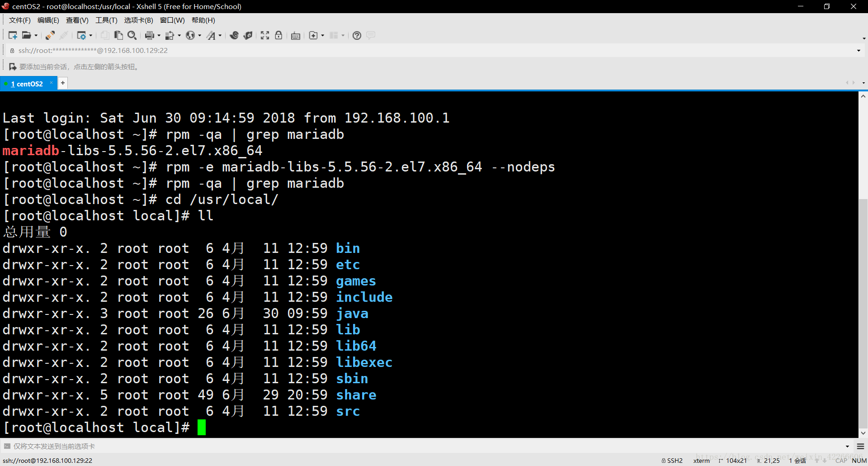Click the libexec directory name
868x466 pixels.
364,362
